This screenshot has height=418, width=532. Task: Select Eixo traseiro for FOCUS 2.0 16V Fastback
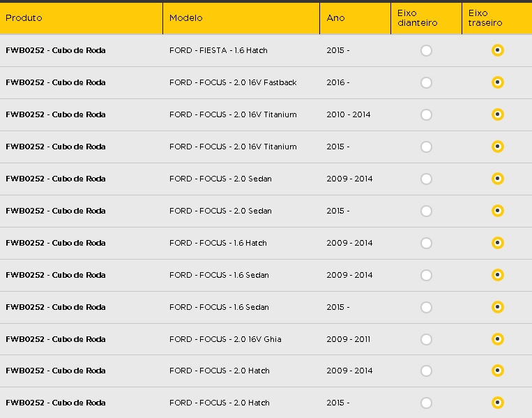pos(497,82)
